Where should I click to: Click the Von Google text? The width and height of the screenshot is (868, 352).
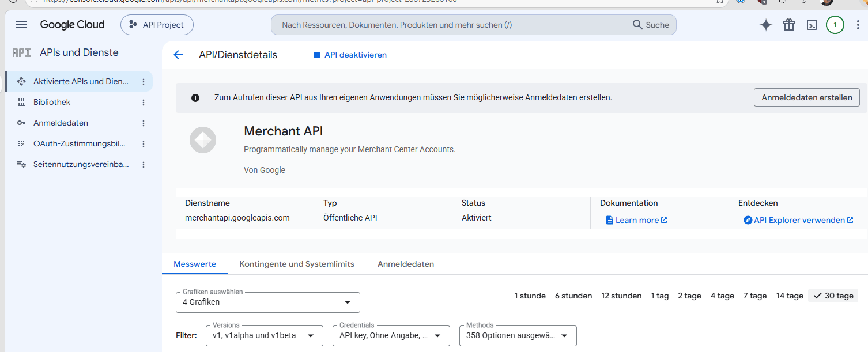pyautogui.click(x=265, y=170)
